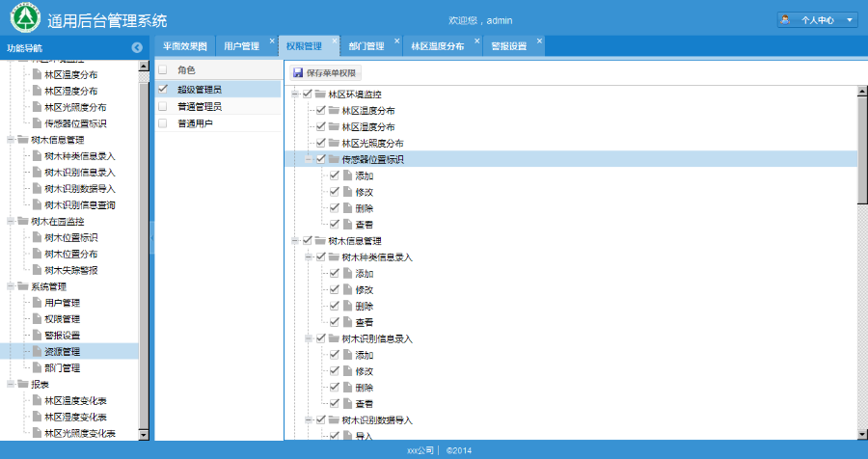Click the permission tree scrollbar up arrow
Image resolution: width=868 pixels, height=459 pixels.
[862, 92]
